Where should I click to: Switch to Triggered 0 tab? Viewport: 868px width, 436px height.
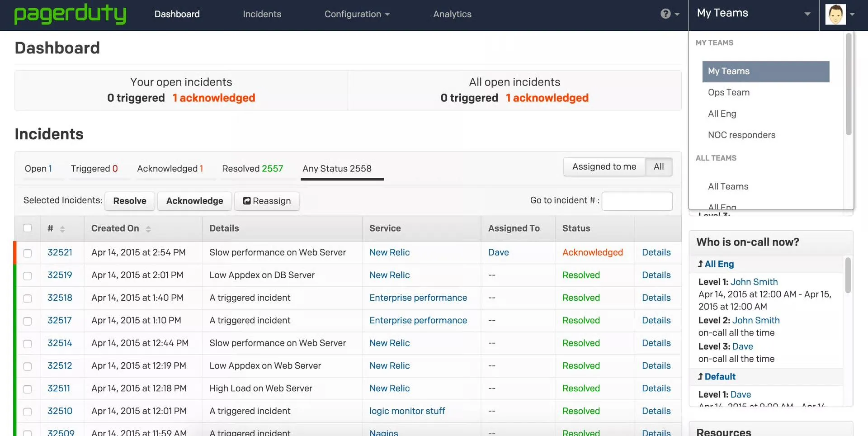point(94,169)
